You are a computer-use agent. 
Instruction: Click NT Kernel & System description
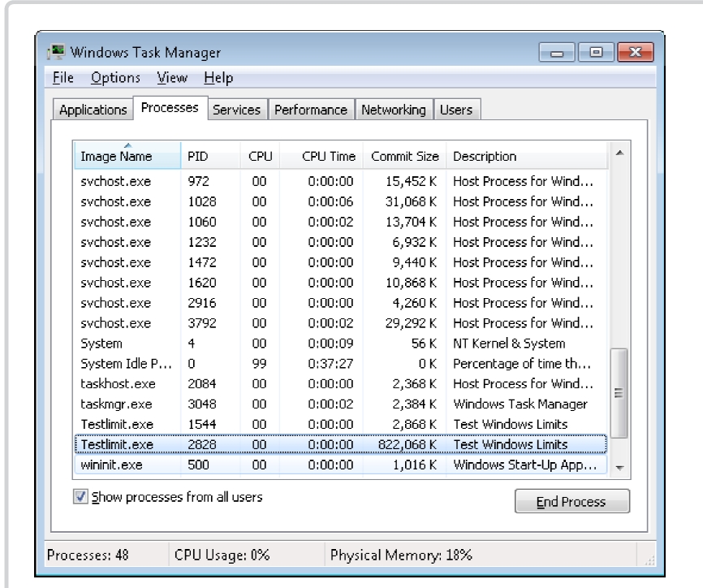[509, 343]
